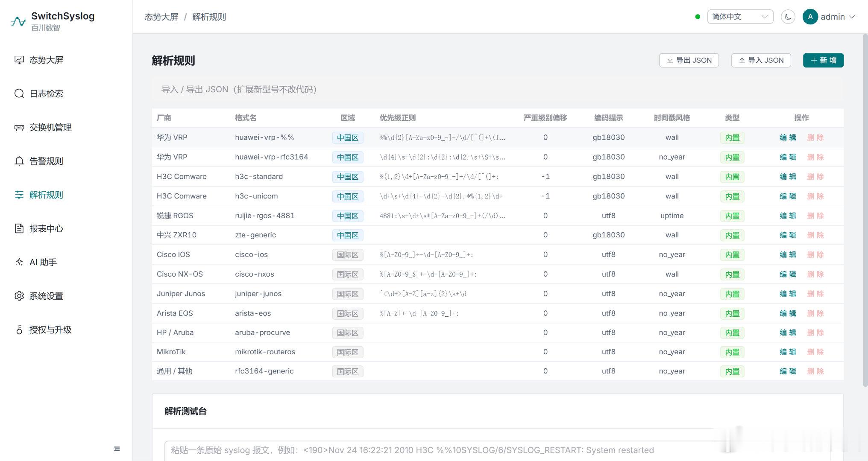Image resolution: width=868 pixels, height=461 pixels.
Task: Click the 内置 tag in zte-generic row
Action: (732, 235)
